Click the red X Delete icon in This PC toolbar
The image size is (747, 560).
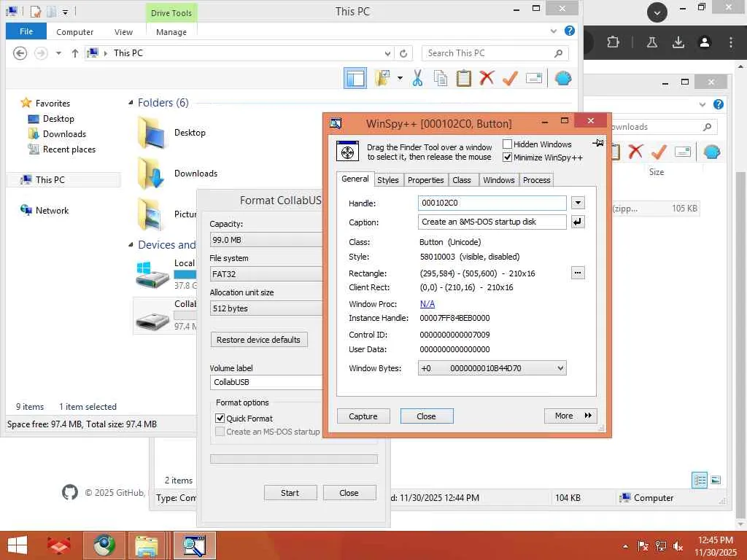[x=487, y=78]
